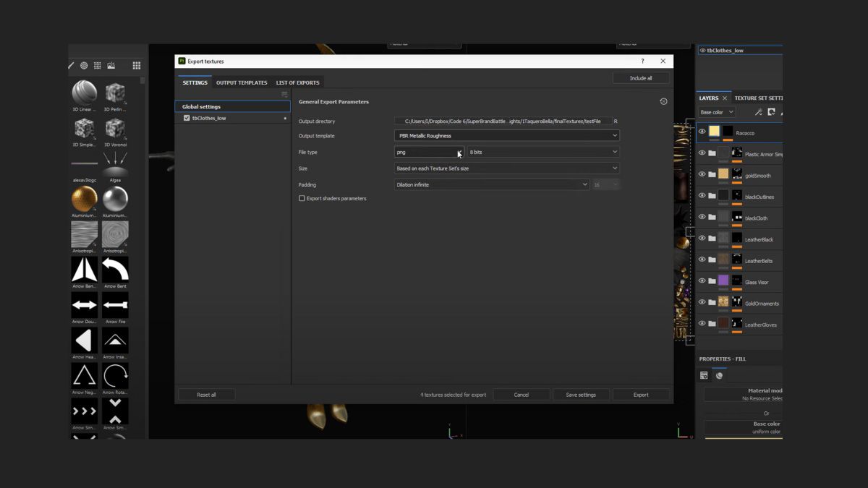Click the Include all button
Viewport: 868px width, 488px height.
tap(641, 78)
